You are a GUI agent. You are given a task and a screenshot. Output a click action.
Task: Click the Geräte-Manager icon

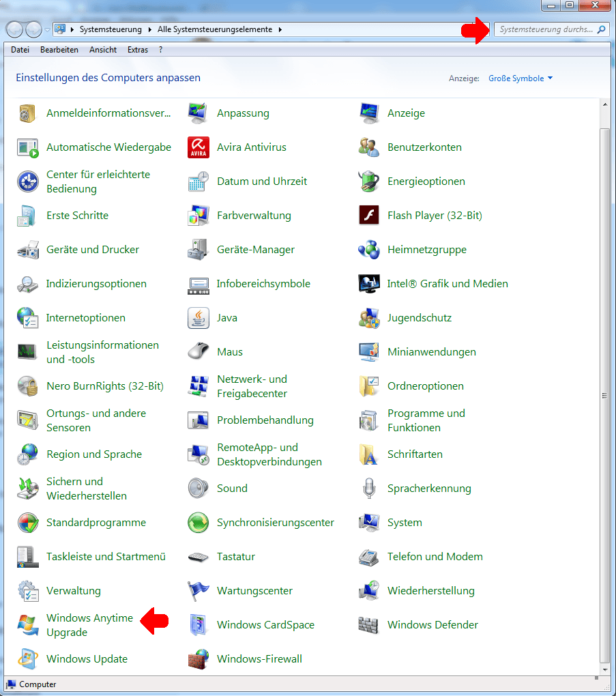pos(198,250)
